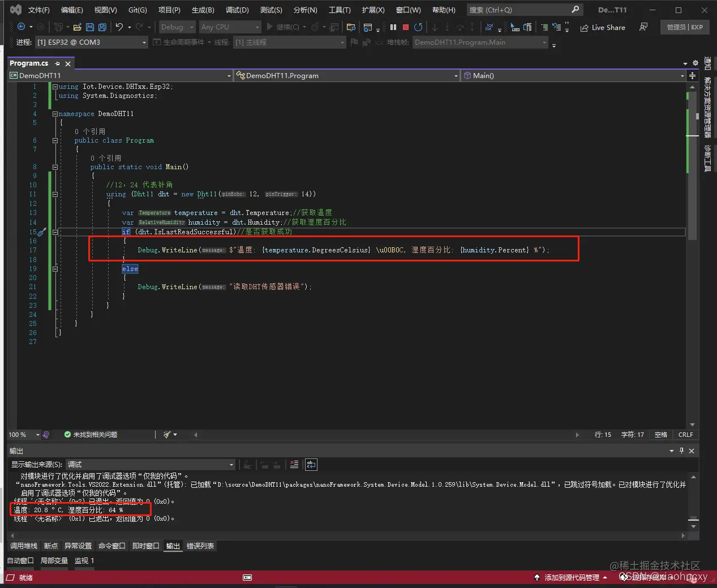Click the output panel horizontal scrollbar
Screen dimensions: 717x588
coord(346,535)
